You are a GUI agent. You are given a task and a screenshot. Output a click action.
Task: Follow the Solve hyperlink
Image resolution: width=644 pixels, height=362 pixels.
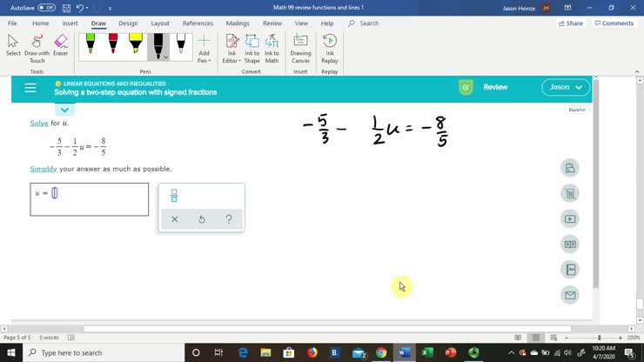pos(39,123)
